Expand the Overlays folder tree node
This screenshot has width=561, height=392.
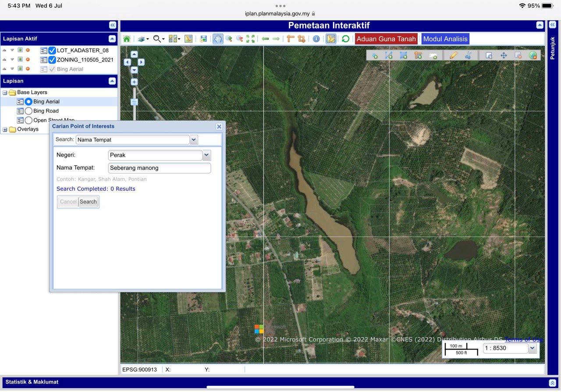click(5, 129)
